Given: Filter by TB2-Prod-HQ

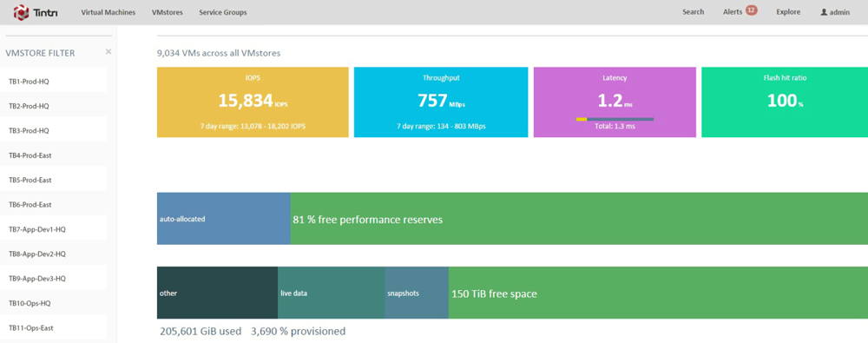Looking at the screenshot, I should [x=53, y=106].
